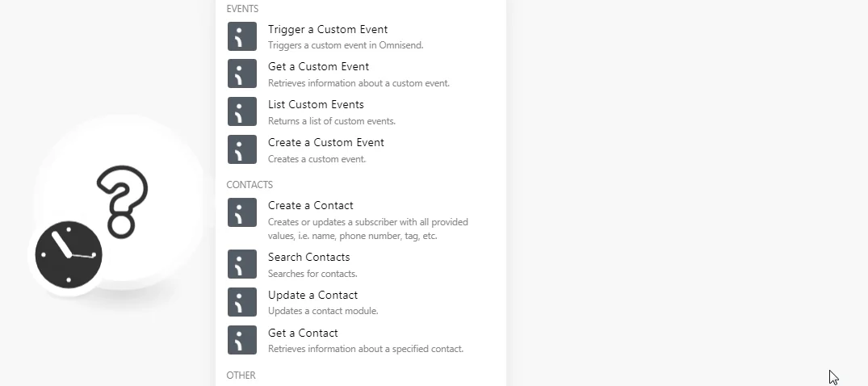Viewport: 868px width, 386px height.
Task: Click the Omnisend icon beside Trigger a Custom Event
Action: click(242, 36)
